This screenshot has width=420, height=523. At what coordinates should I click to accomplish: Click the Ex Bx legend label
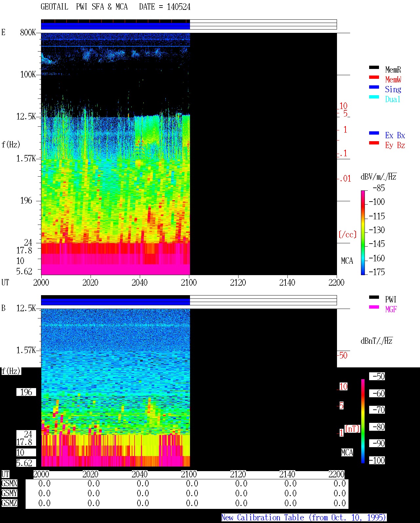pos(395,135)
